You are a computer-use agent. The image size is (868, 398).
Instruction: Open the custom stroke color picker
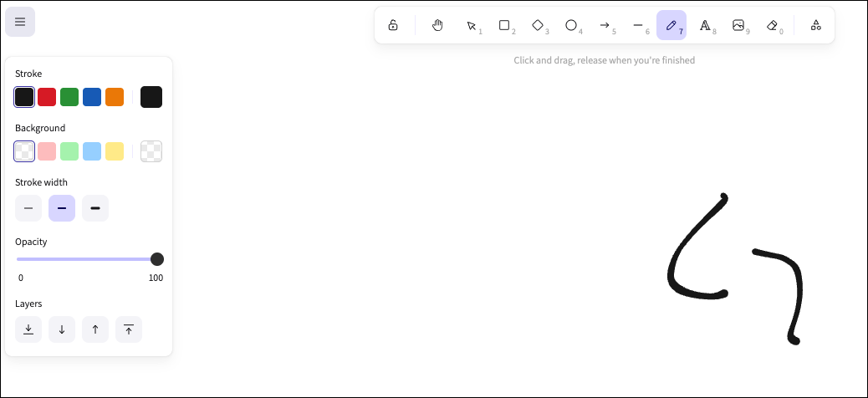point(151,97)
